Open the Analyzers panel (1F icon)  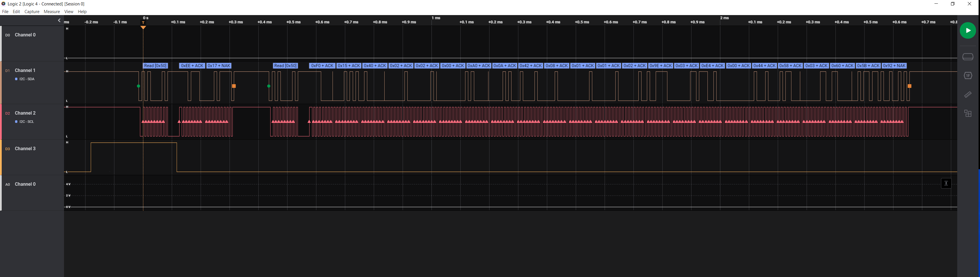click(967, 76)
